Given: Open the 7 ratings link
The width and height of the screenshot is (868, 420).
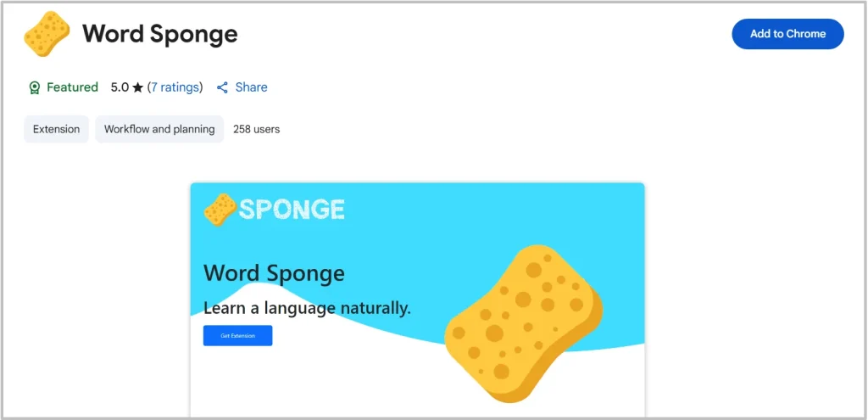Looking at the screenshot, I should point(176,87).
